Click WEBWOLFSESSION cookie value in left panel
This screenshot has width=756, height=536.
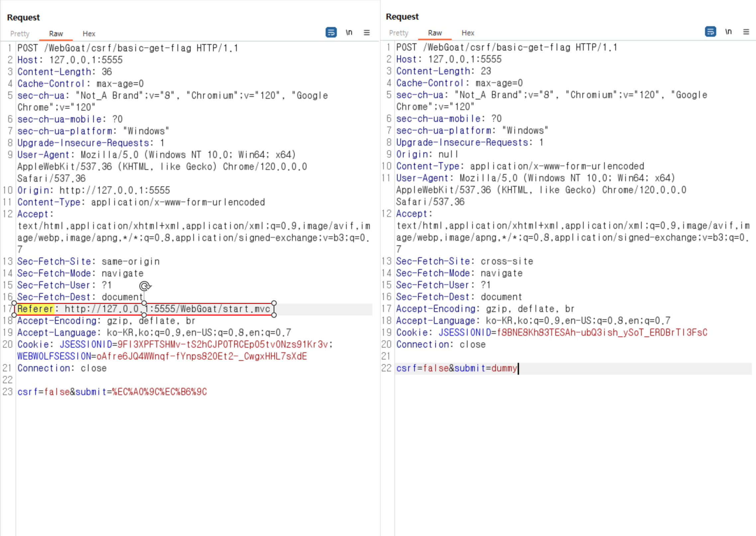201,356
